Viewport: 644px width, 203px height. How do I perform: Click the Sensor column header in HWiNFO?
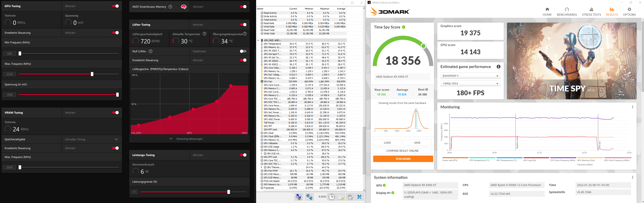(x=269, y=9)
